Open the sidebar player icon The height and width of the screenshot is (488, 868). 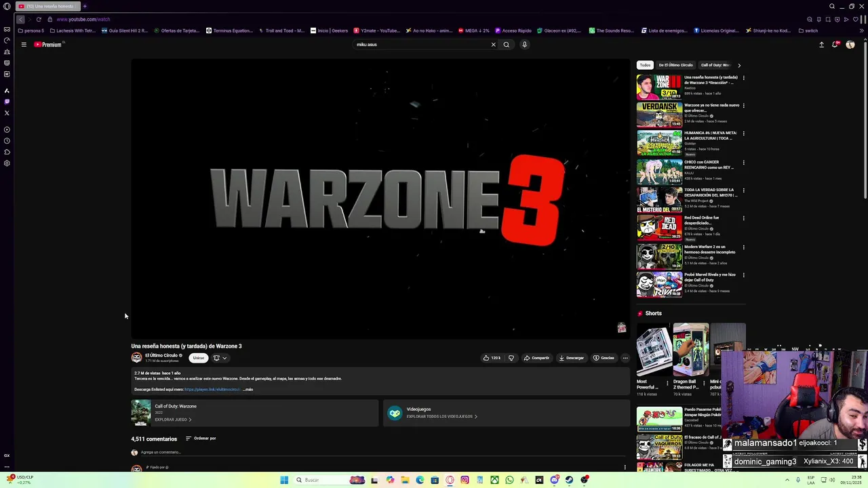(x=7, y=129)
